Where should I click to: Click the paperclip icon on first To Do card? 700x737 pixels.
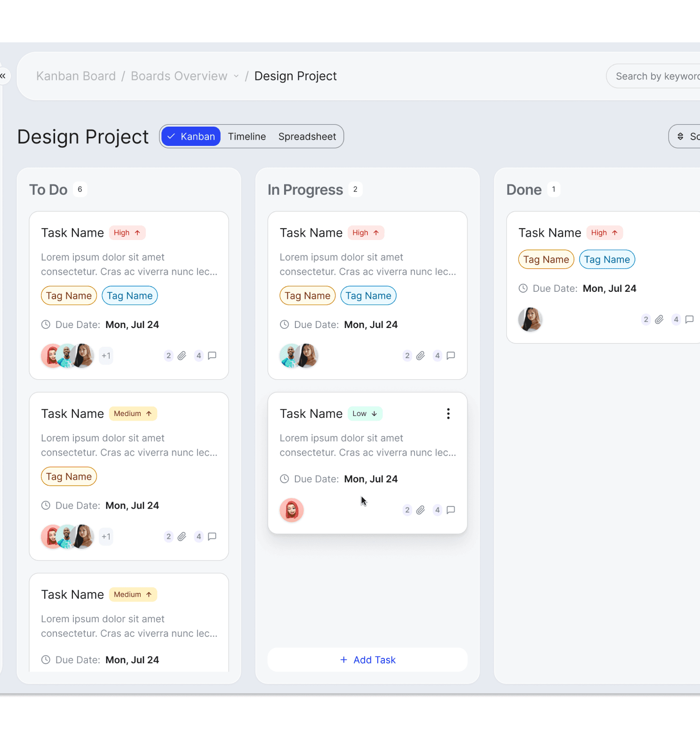coord(182,355)
